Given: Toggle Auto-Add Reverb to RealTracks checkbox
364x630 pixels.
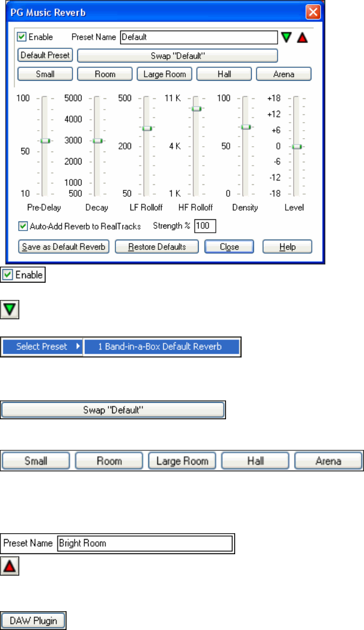Looking at the screenshot, I should [23, 226].
